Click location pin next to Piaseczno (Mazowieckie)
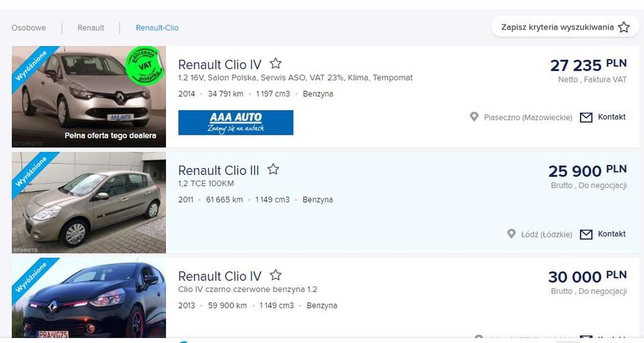 coord(474,117)
